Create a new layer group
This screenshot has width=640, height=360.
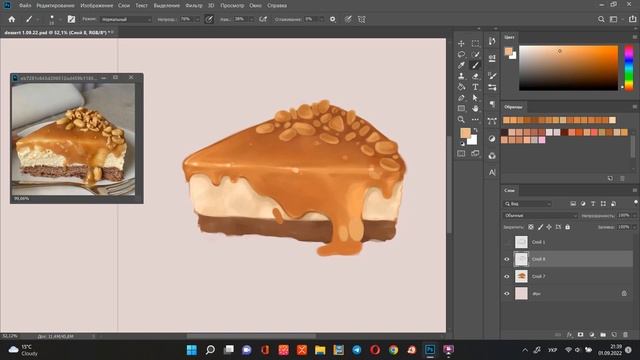603,335
